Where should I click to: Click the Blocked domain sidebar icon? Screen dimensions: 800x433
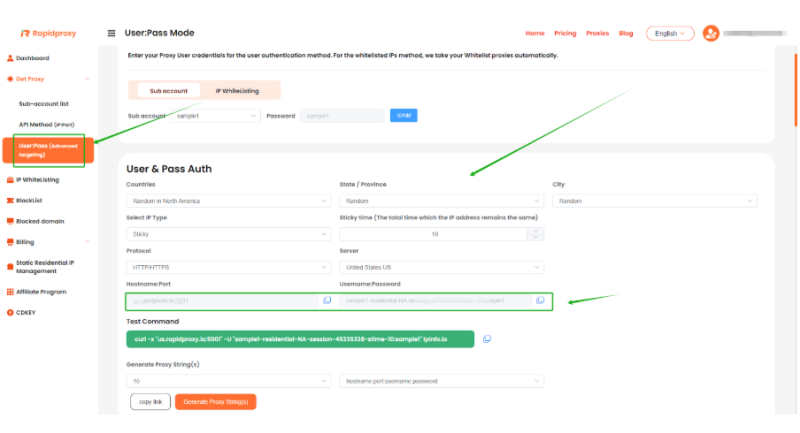coord(10,221)
